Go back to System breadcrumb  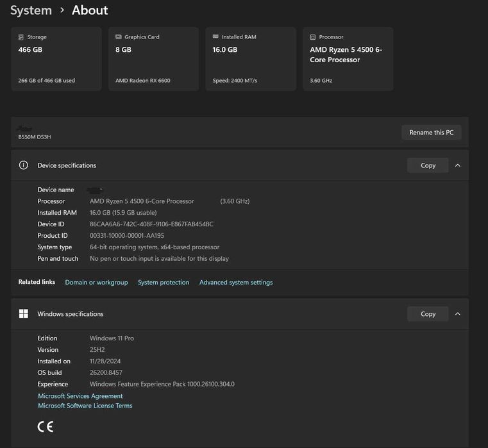click(x=31, y=10)
